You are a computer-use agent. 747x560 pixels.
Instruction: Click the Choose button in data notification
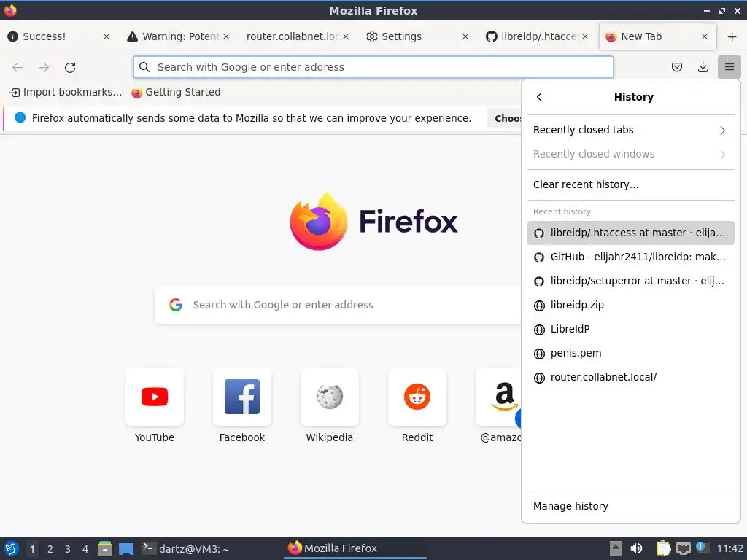click(505, 119)
